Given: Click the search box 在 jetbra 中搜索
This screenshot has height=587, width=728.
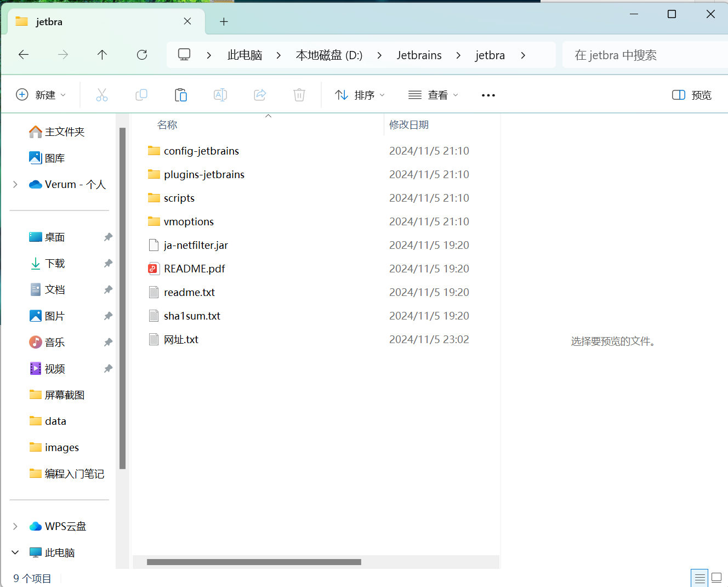Looking at the screenshot, I should pos(645,55).
